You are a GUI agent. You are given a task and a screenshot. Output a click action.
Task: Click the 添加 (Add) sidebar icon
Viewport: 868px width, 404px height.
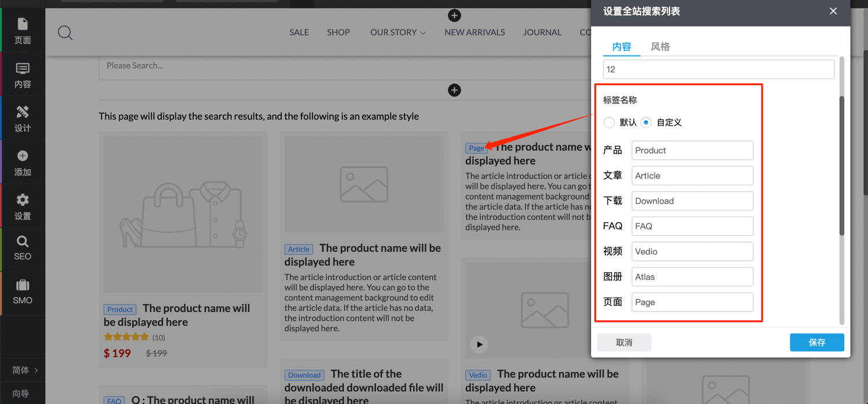click(23, 162)
